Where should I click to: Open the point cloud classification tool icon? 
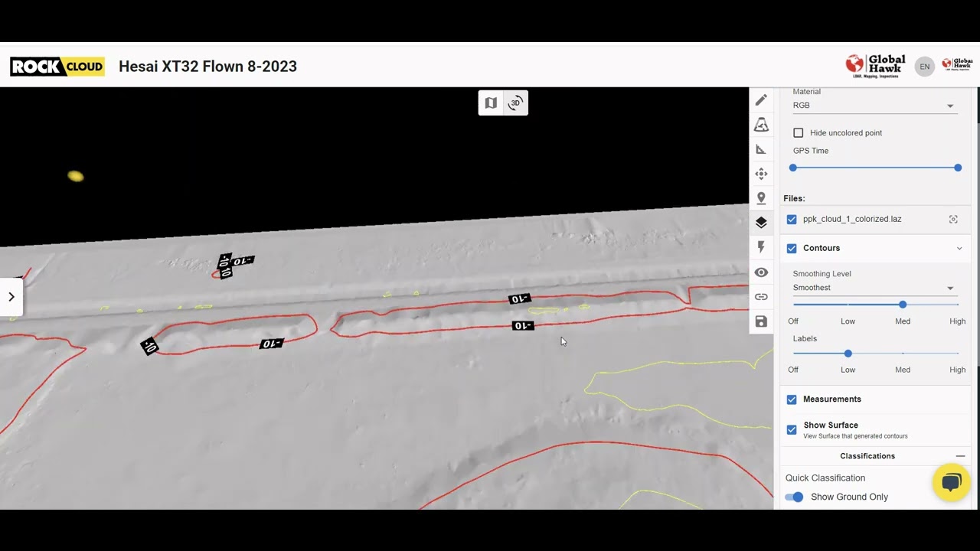[x=761, y=125]
